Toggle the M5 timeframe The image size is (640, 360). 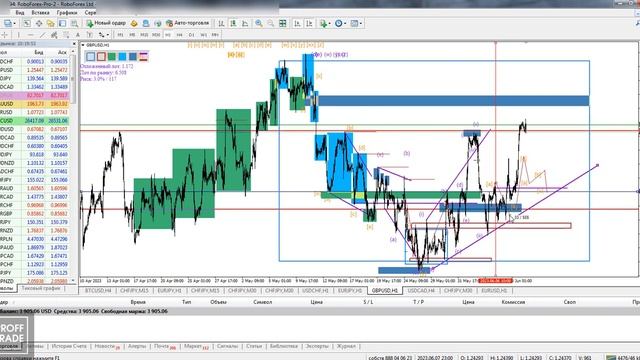click(x=132, y=35)
